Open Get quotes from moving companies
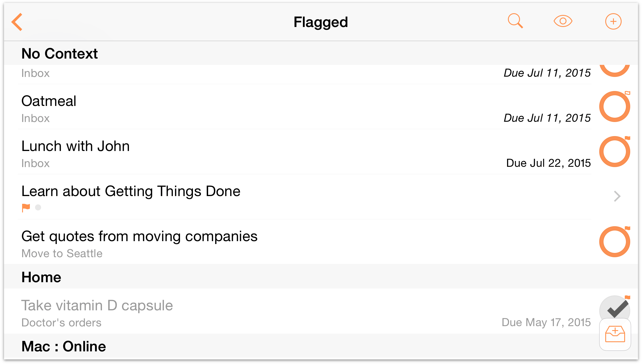Image resolution: width=642 pixels, height=364 pixels. tap(139, 237)
